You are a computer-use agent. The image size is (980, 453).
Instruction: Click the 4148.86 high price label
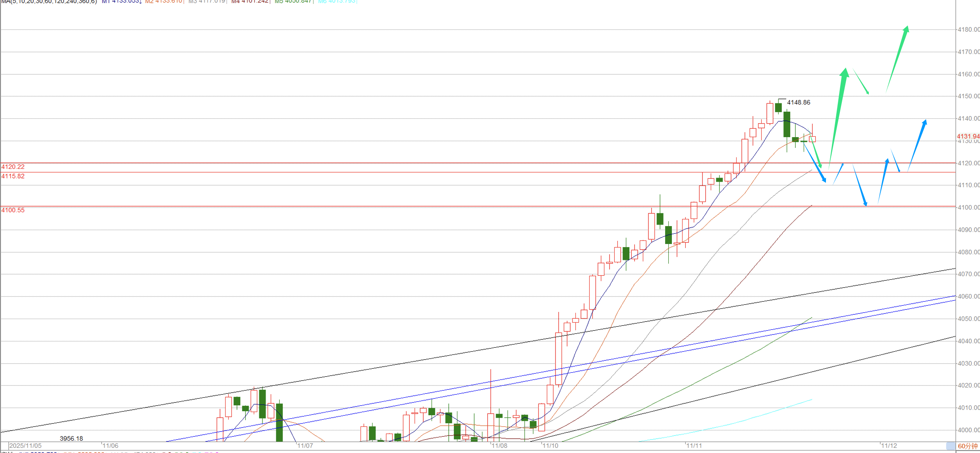click(x=799, y=103)
